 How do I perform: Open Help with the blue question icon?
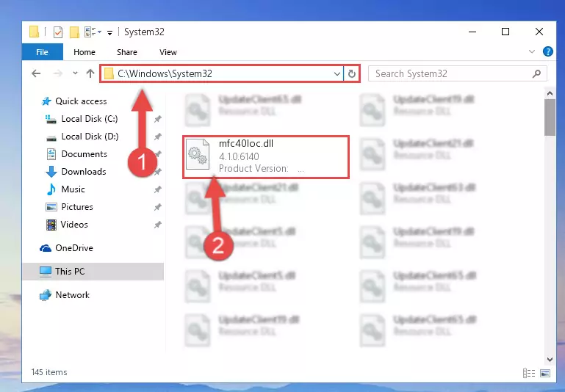pyautogui.click(x=547, y=51)
